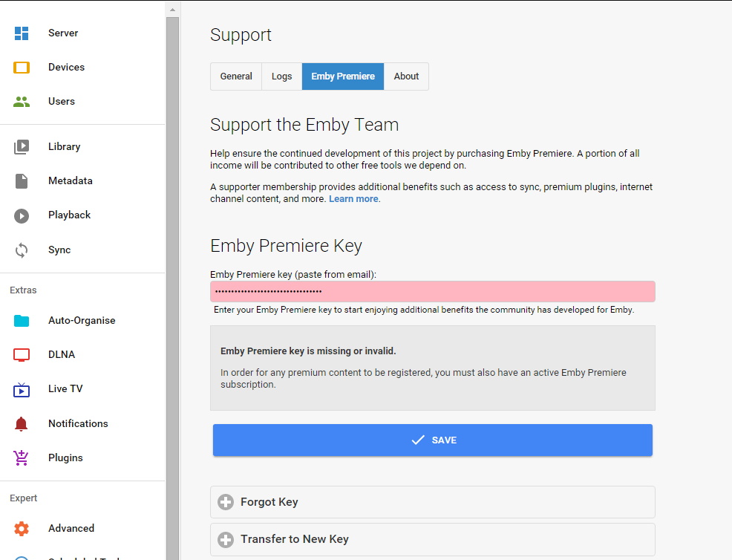Open the Live TV icon
This screenshot has height=560, width=732.
coord(22,389)
